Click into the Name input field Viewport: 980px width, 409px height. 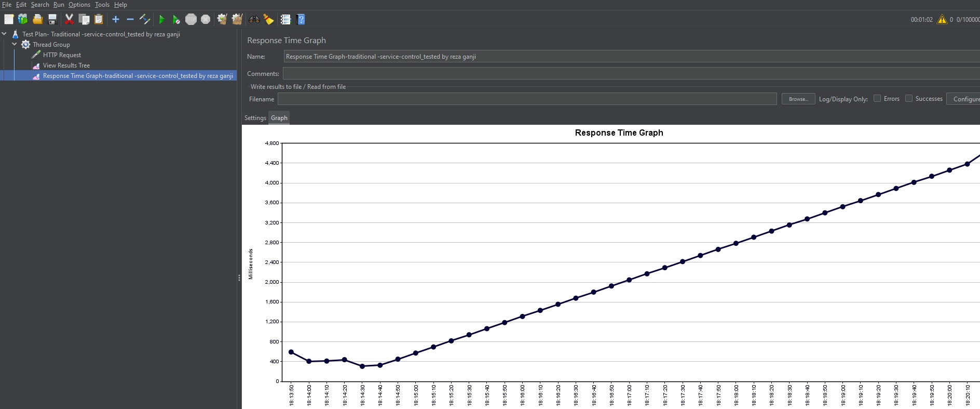[x=632, y=57]
